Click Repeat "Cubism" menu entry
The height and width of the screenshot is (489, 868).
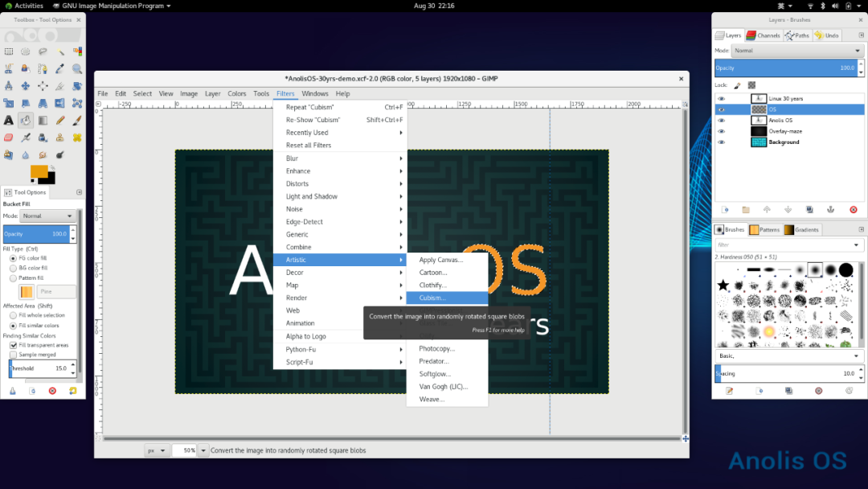click(x=340, y=108)
